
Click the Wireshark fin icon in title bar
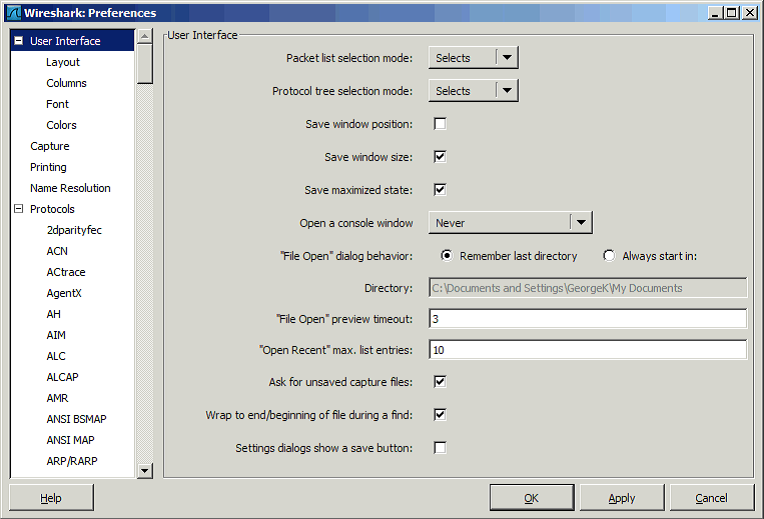(13, 13)
